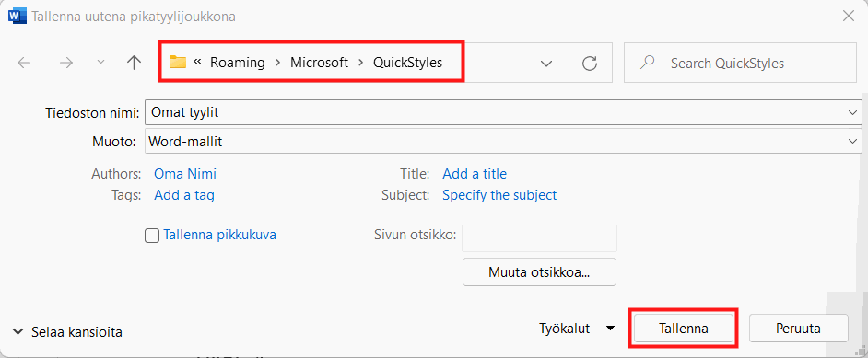Click Peruuta to cancel

[x=798, y=329]
